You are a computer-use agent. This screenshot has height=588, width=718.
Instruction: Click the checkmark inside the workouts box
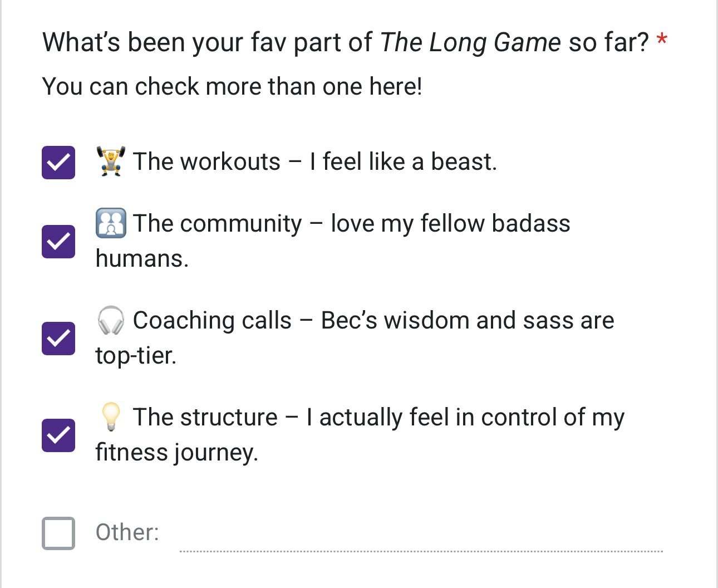coord(58,163)
